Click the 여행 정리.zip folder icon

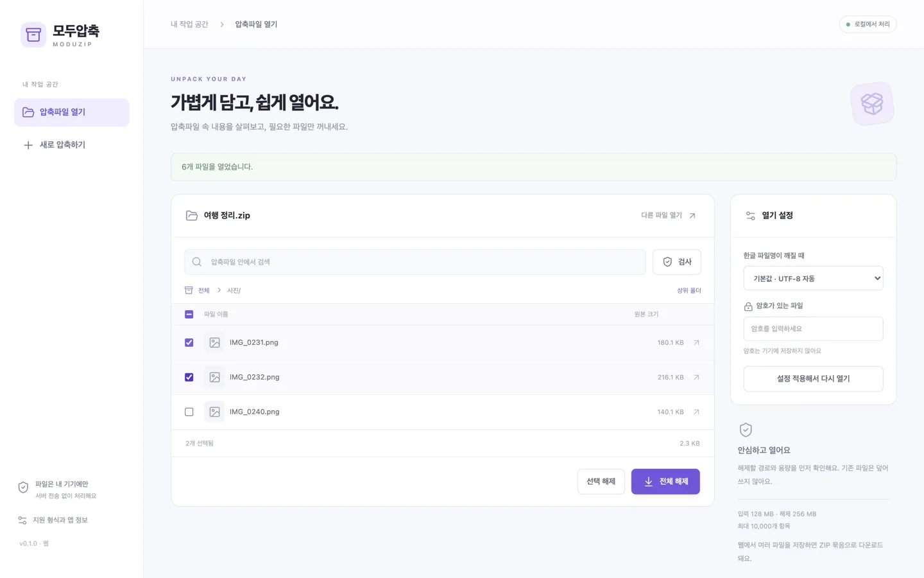(191, 216)
